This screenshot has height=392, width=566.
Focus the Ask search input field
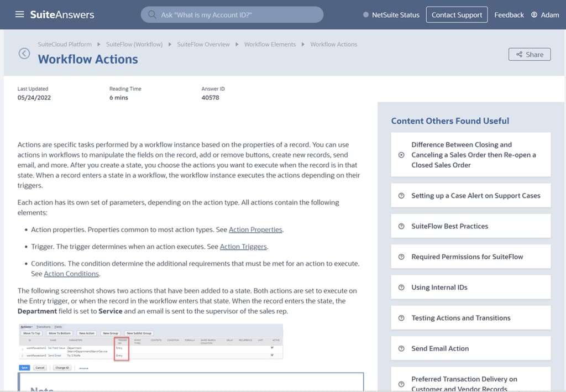[232, 15]
